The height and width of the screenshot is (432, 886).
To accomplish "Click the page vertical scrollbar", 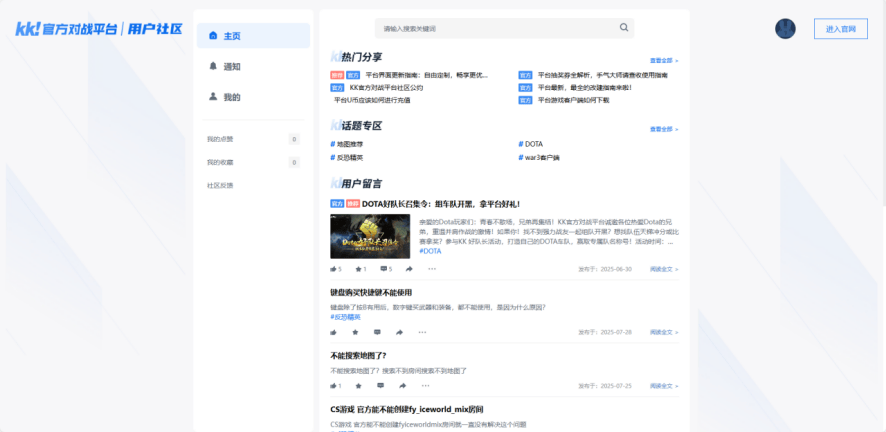I will pyautogui.click(x=883, y=102).
